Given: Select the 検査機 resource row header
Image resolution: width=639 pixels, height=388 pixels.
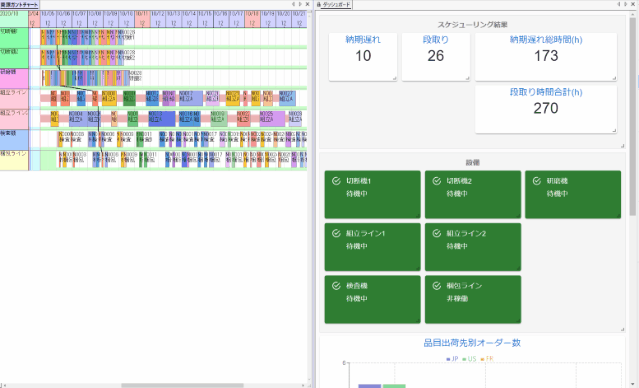Looking at the screenshot, I should (x=14, y=140).
